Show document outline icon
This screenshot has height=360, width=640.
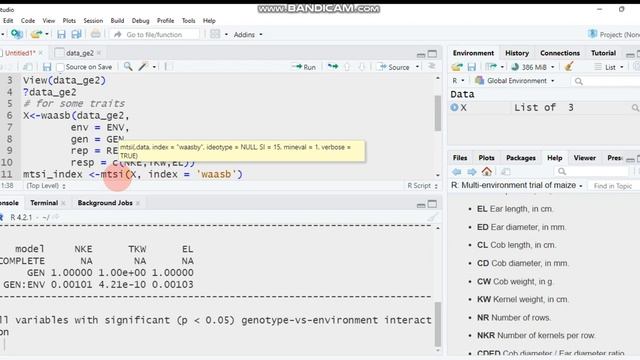click(432, 67)
